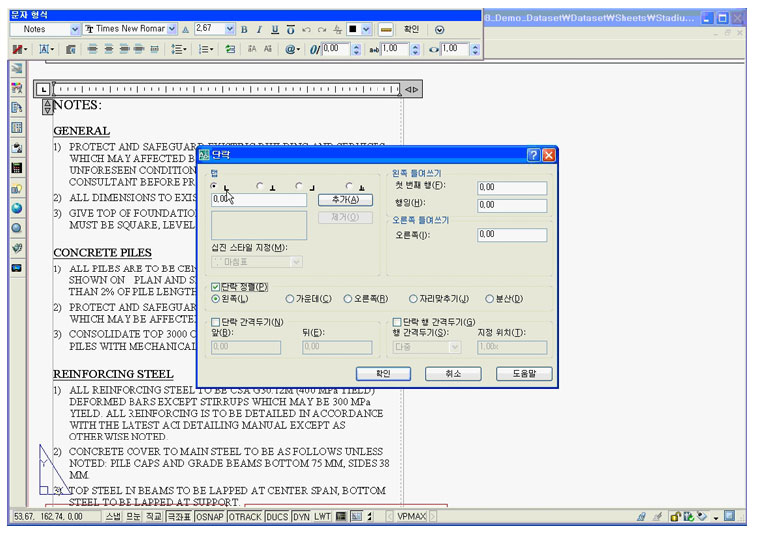Click the black text color swatch
This screenshot has width=758, height=534.
(353, 29)
